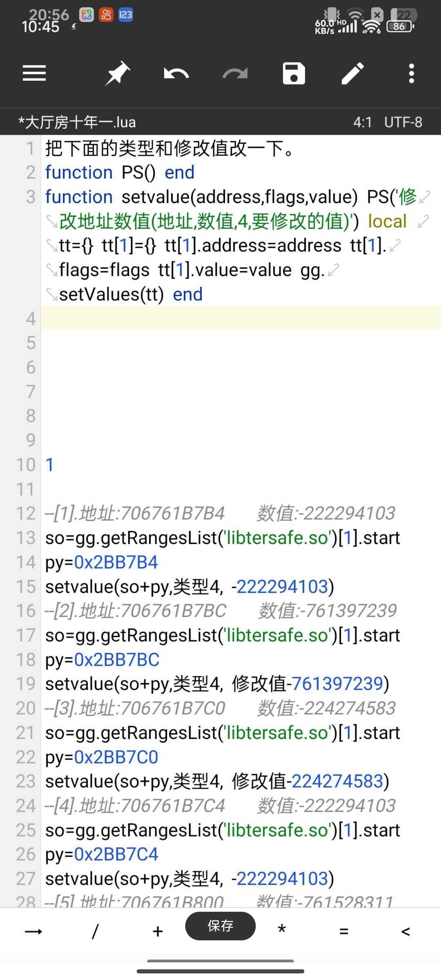
Task: Insert plus symbol from bottom bar
Action: (158, 931)
